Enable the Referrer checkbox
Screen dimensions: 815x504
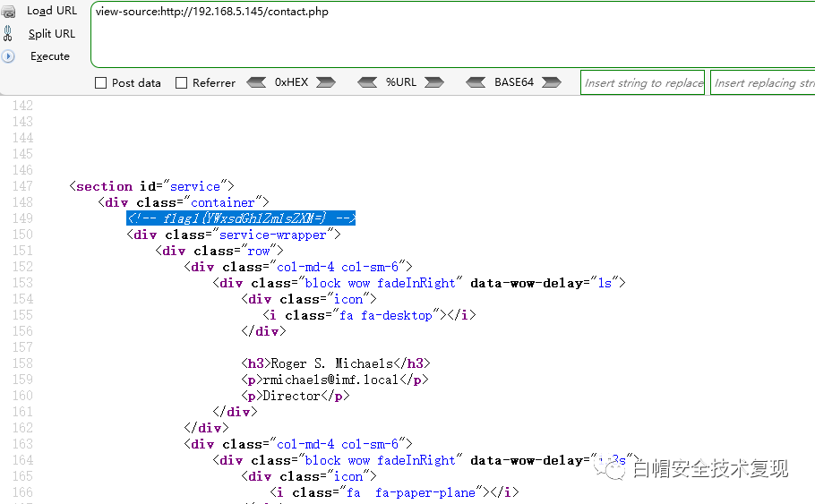(182, 82)
